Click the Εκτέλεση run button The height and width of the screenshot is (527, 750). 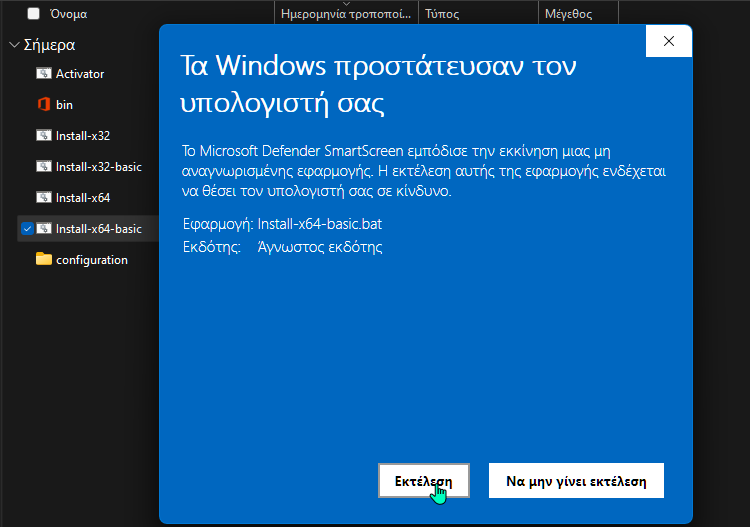point(424,481)
